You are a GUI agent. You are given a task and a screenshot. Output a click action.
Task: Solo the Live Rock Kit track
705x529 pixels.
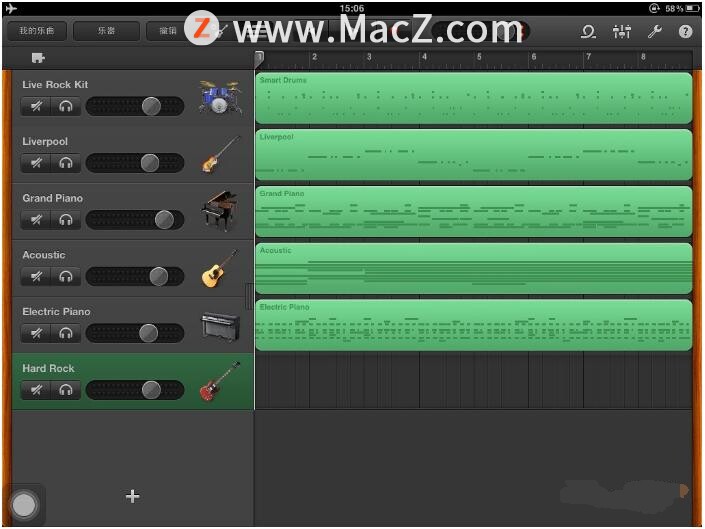66,106
